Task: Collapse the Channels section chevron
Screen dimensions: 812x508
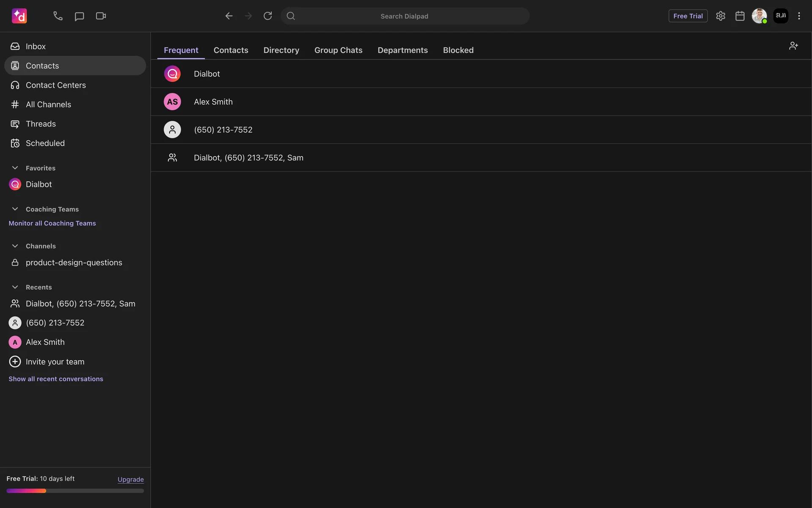Action: click(x=15, y=246)
